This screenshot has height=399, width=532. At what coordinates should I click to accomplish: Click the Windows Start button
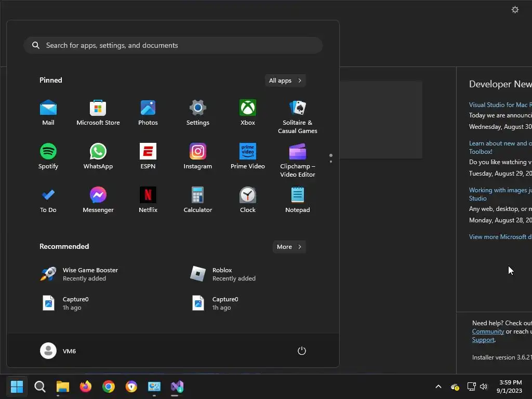(x=17, y=387)
